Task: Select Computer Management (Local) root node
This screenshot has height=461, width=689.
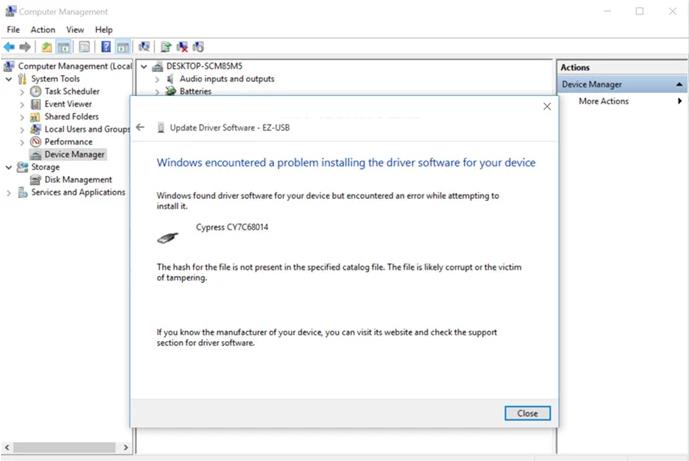Action: [75, 66]
